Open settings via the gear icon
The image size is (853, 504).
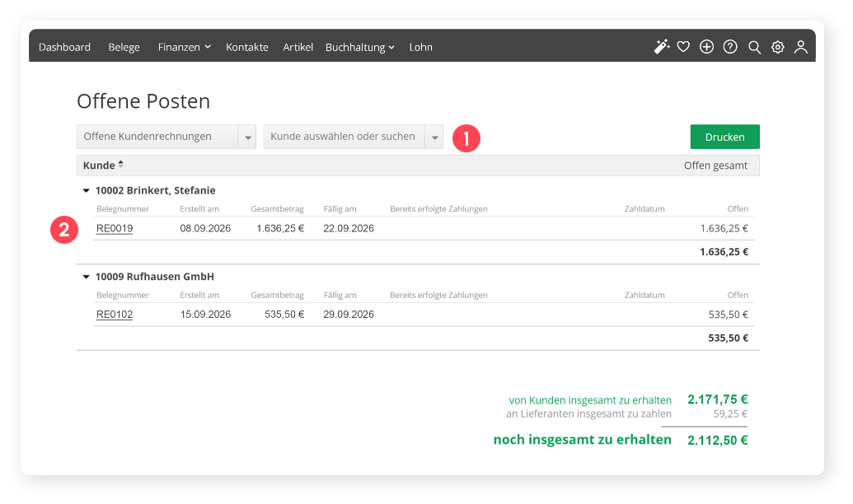777,47
